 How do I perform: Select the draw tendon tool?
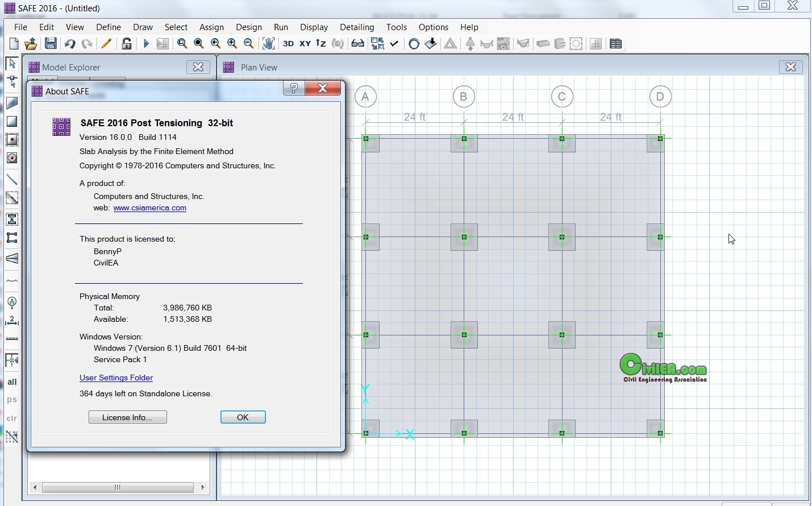(12, 281)
